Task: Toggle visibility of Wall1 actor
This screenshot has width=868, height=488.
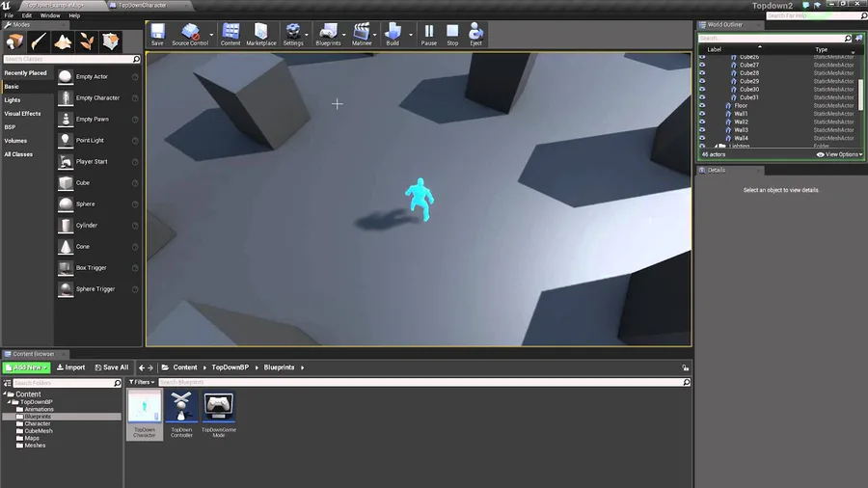Action: [x=702, y=114]
